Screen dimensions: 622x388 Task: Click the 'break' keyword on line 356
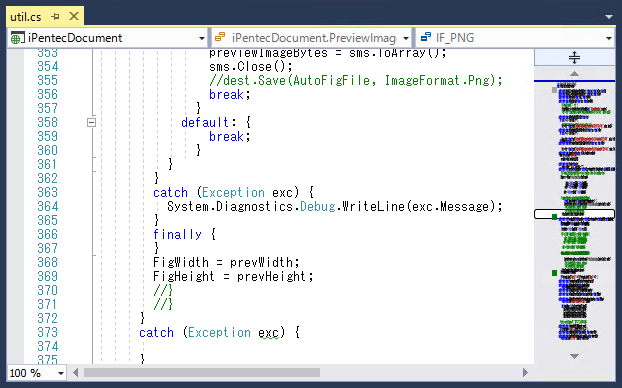[226, 94]
